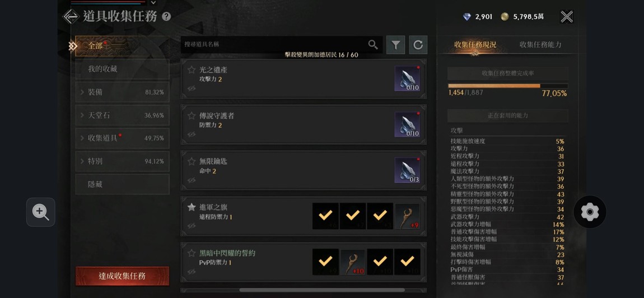Expand the 裝備 category
Viewport: 644px width, 298px height.
(123, 92)
